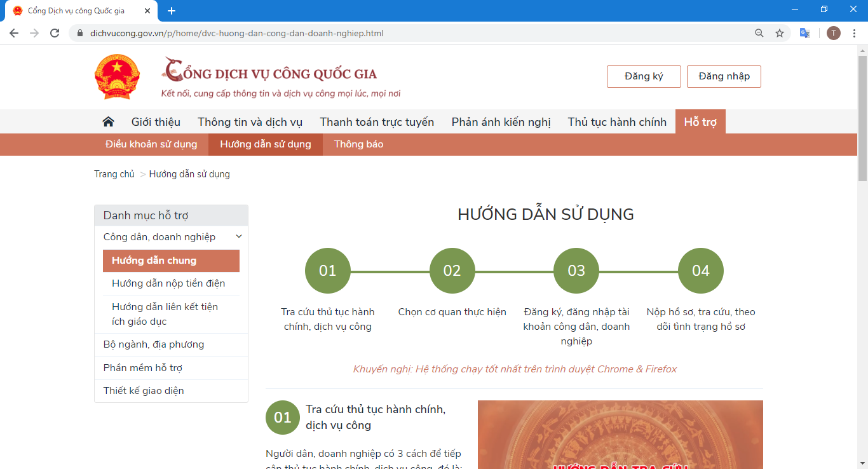Switch to Điều khoản sử dụng sub-tab
Screen dimensions: 868x469
pos(151,144)
